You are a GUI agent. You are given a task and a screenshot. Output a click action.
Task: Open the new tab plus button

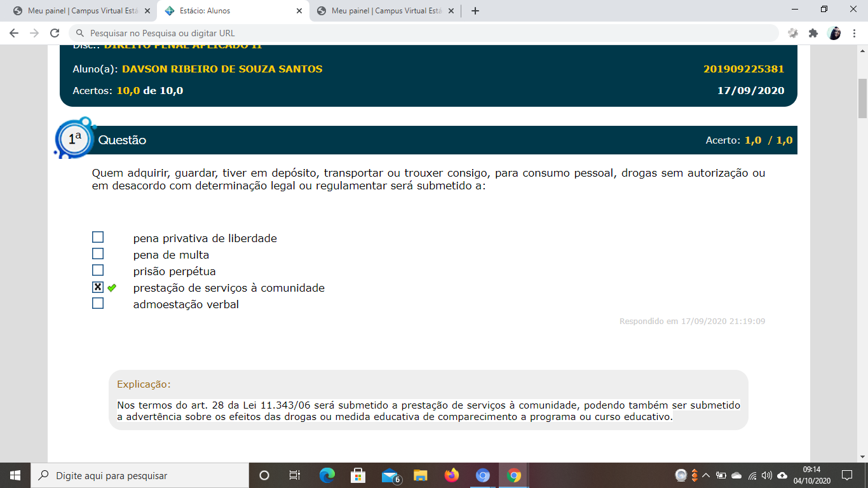[x=475, y=11]
